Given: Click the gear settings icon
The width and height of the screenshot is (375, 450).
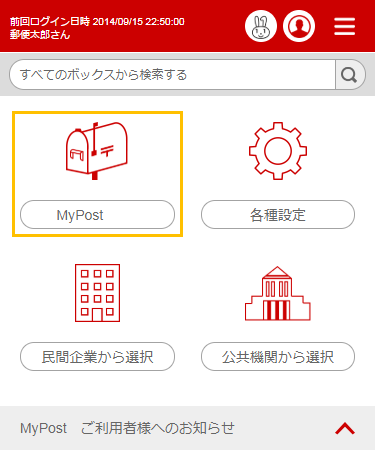Looking at the screenshot, I should [x=278, y=151].
